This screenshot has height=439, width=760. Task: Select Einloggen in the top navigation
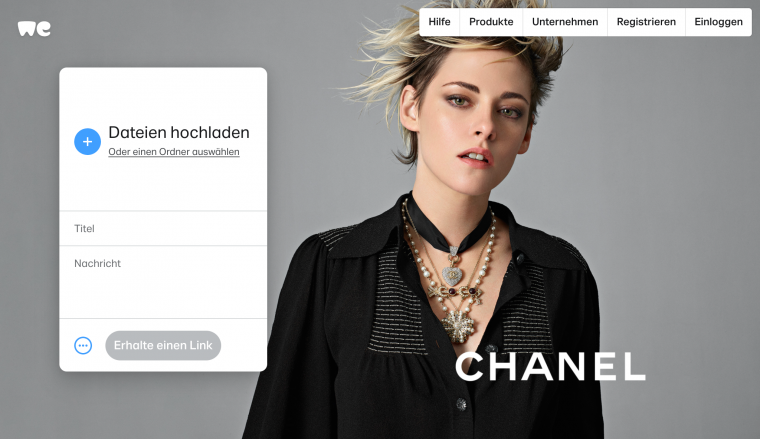coord(718,22)
